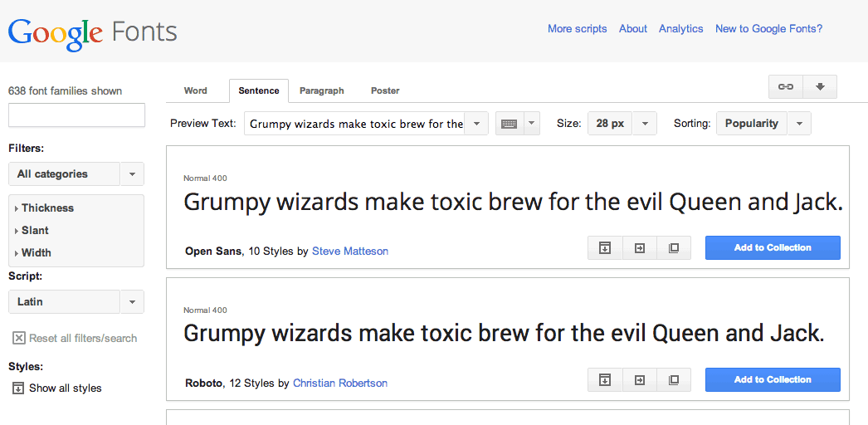Click the Preview Text input box

(354, 124)
